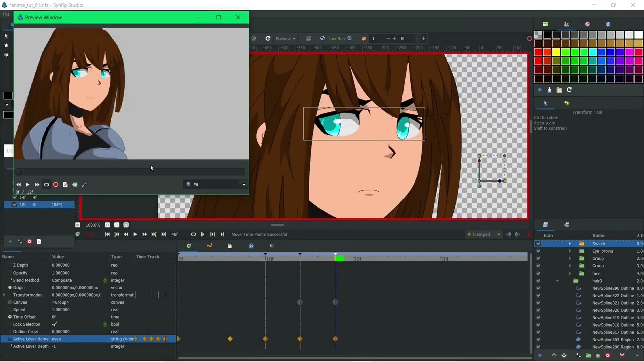Click the pencil icon in Preview Window
This screenshot has height=362, width=644.
click(84, 185)
